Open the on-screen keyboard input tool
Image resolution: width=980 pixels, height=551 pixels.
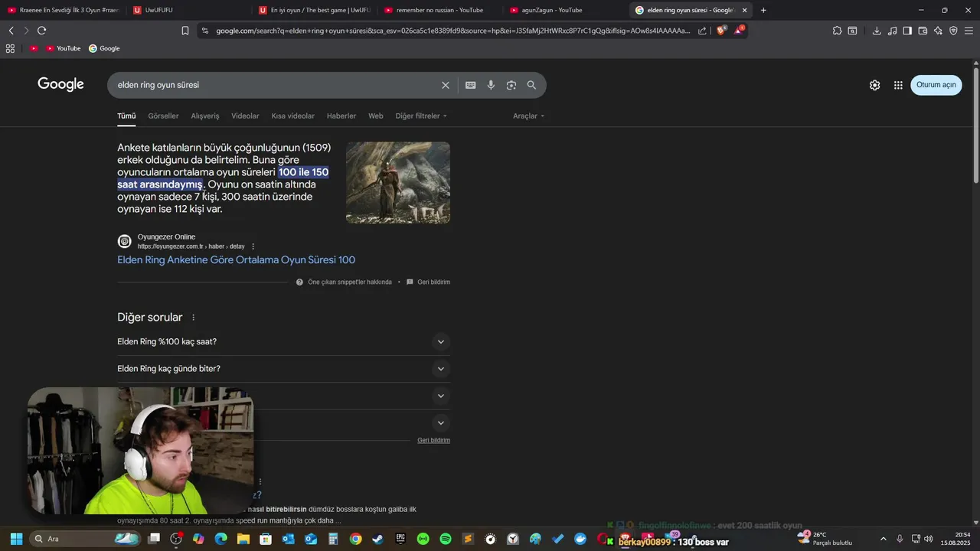coord(470,85)
